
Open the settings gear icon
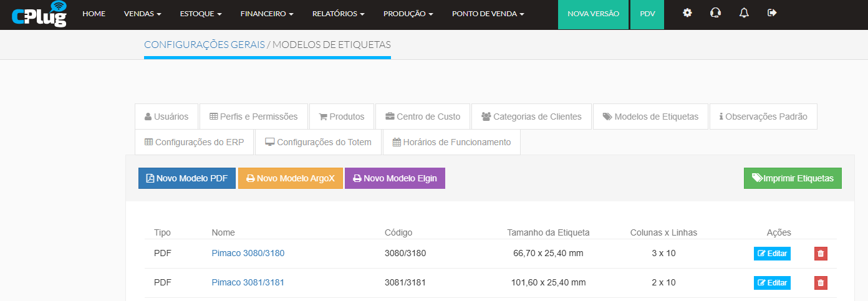tap(687, 13)
